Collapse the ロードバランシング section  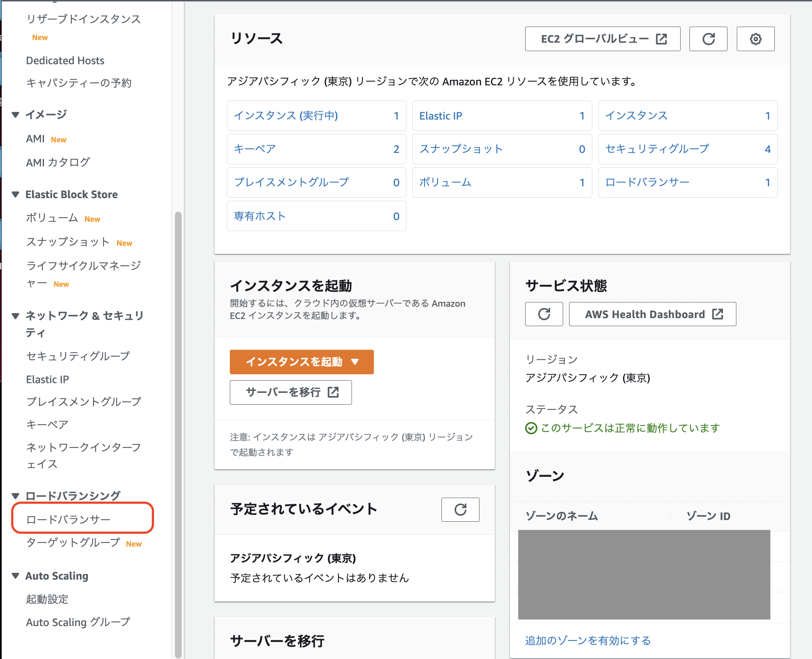(15, 495)
